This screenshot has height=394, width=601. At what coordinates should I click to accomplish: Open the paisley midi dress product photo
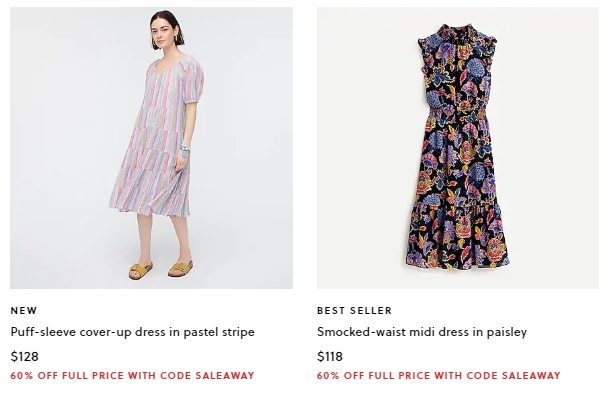[458, 148]
